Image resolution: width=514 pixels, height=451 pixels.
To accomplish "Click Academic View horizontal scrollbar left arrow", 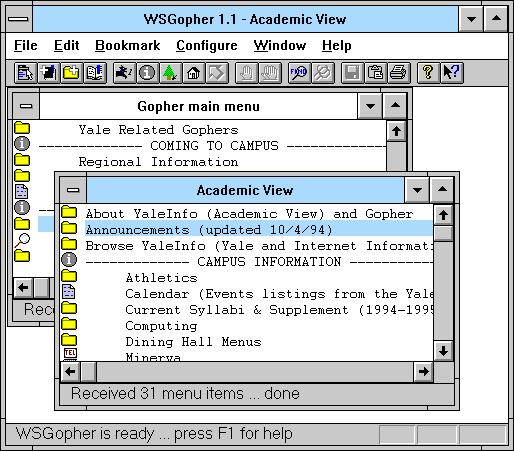I will click(70, 371).
